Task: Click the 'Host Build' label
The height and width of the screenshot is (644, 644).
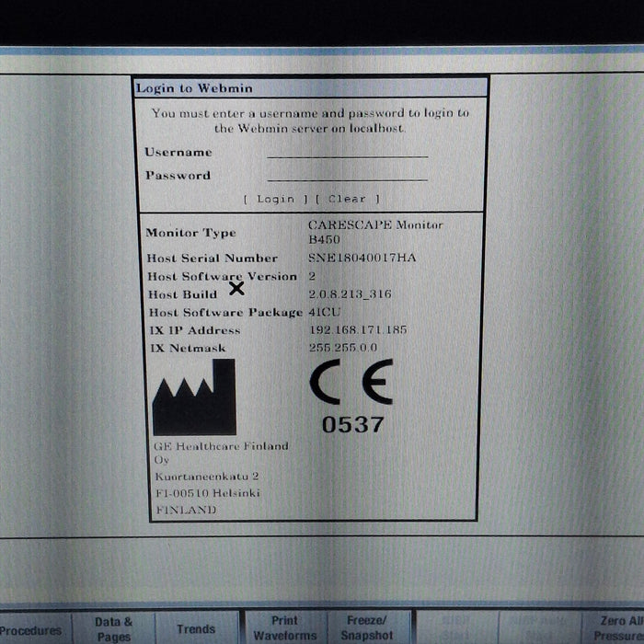Action: [183, 294]
